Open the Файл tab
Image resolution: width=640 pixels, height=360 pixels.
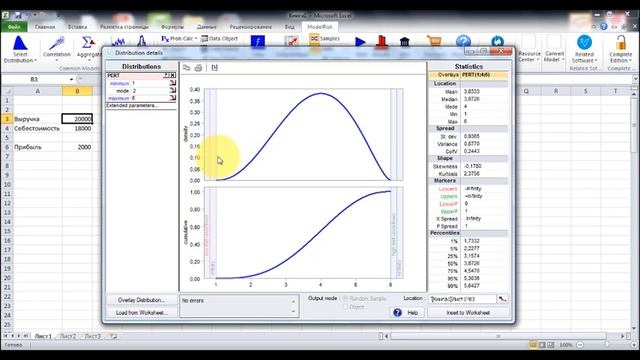point(14,27)
